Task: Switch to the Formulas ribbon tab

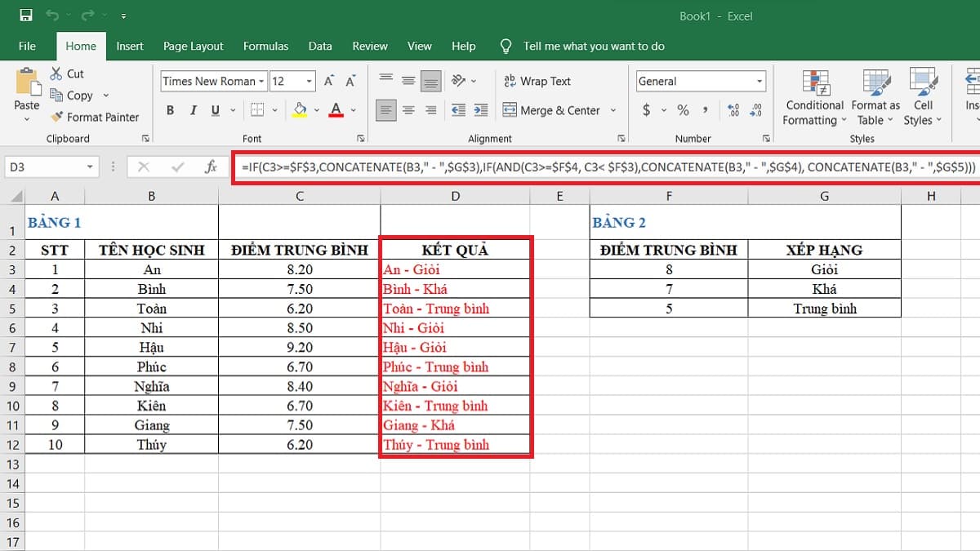Action: (x=265, y=47)
